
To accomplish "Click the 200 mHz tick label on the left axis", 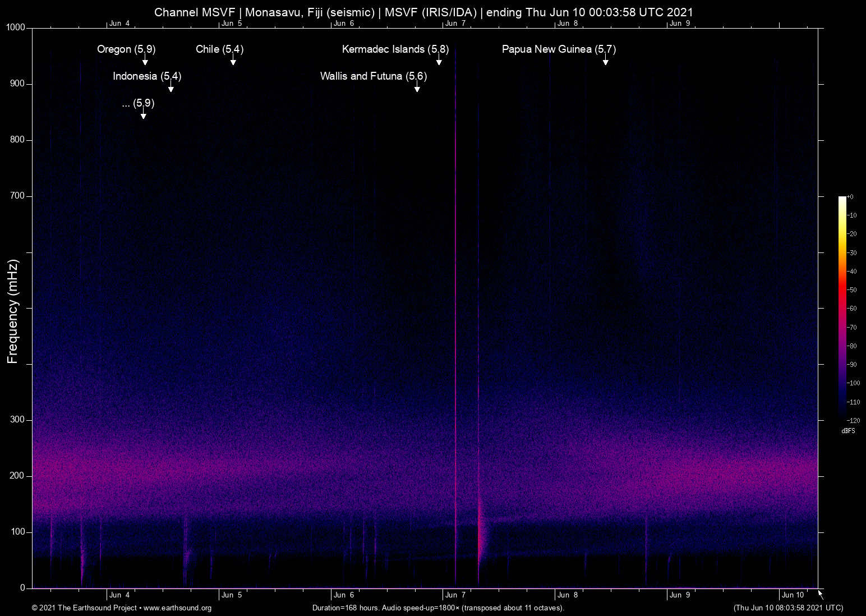I will tap(17, 476).
